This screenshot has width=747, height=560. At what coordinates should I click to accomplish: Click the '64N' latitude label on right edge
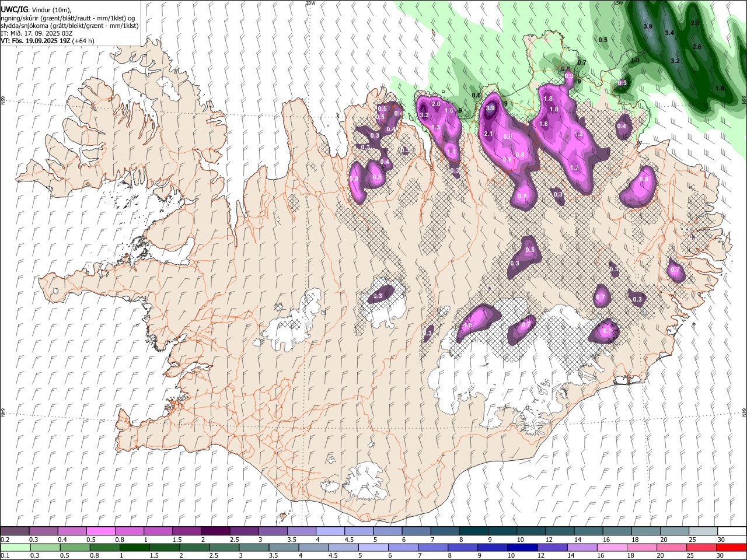pyautogui.click(x=744, y=412)
